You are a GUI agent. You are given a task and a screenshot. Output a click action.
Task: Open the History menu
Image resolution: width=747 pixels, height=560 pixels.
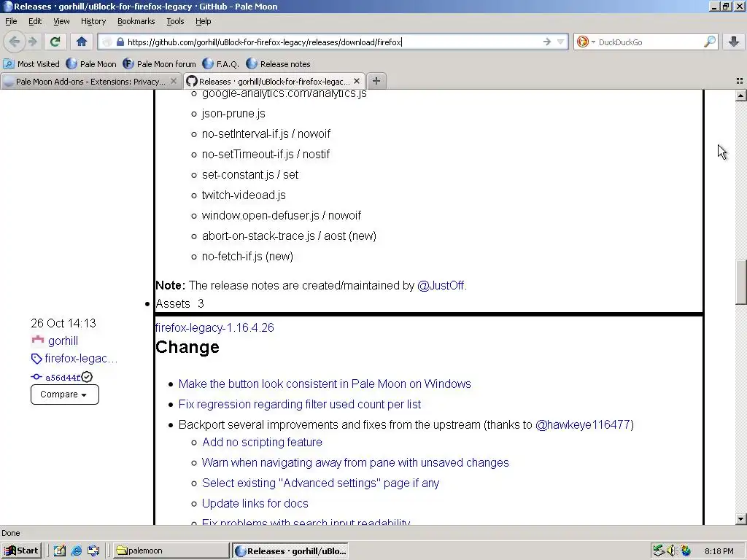93,21
